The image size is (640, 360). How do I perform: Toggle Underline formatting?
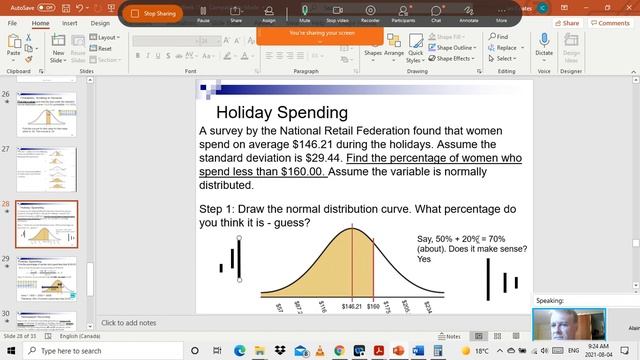[158, 56]
